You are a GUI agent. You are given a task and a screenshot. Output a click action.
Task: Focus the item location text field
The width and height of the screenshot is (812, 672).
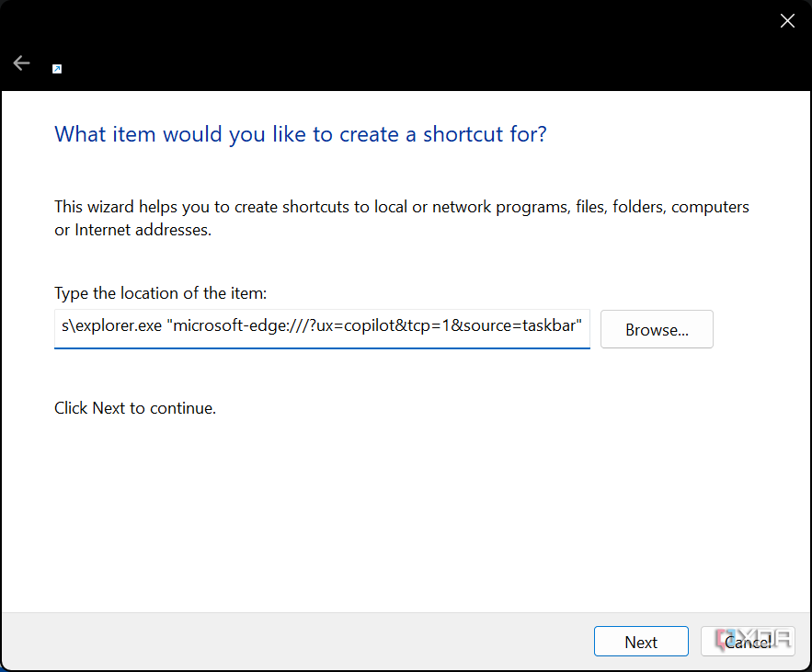tap(322, 329)
